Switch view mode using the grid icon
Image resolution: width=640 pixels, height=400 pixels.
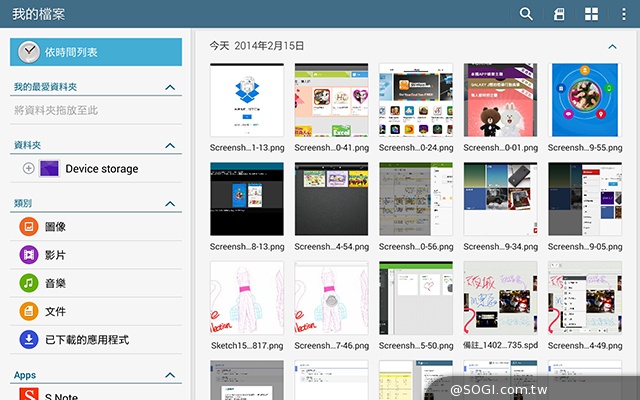click(x=591, y=14)
